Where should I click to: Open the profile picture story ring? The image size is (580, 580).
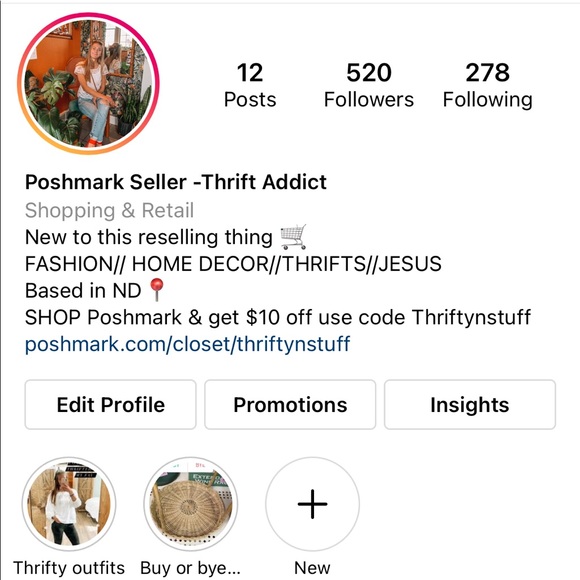point(88,83)
